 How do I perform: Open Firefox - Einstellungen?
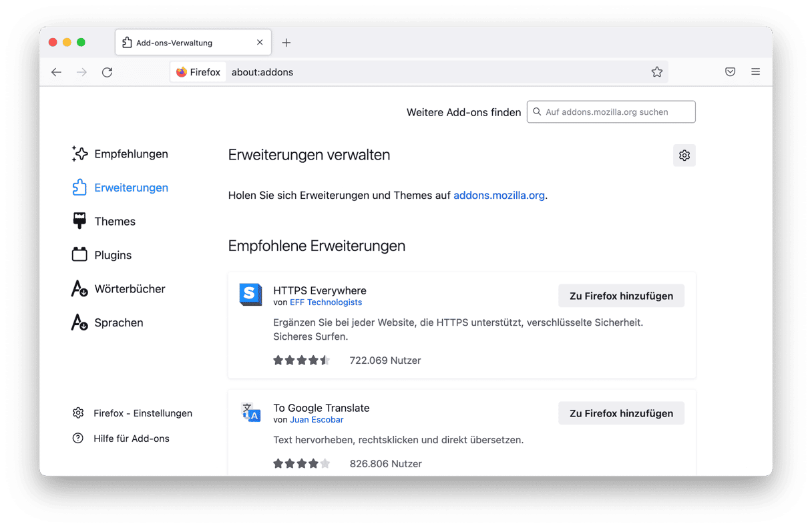point(143,413)
